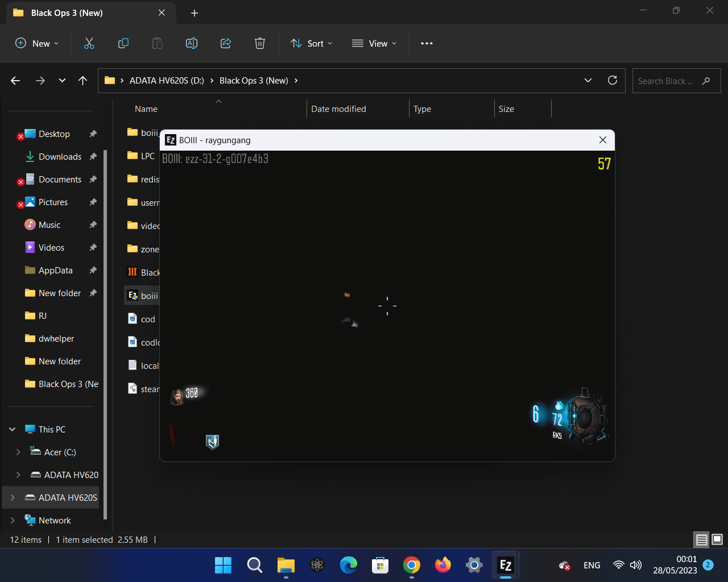Viewport: 728px width, 582px height.
Task: Open Microsoft Edge from taskbar
Action: pos(349,565)
